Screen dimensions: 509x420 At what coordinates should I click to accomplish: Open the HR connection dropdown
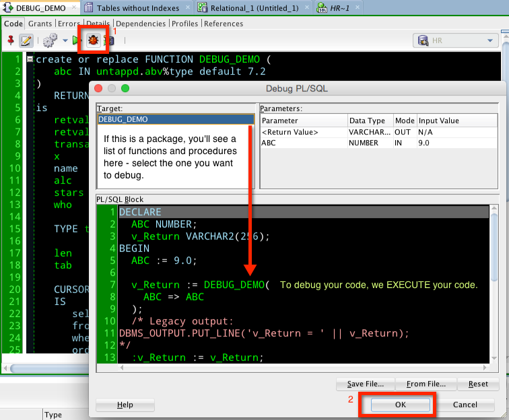(x=490, y=40)
